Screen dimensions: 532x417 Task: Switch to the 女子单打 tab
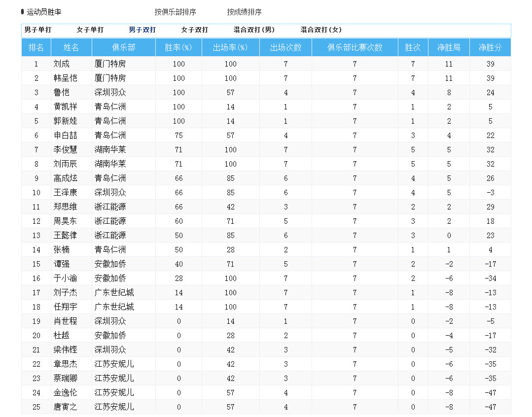pyautogui.click(x=90, y=30)
